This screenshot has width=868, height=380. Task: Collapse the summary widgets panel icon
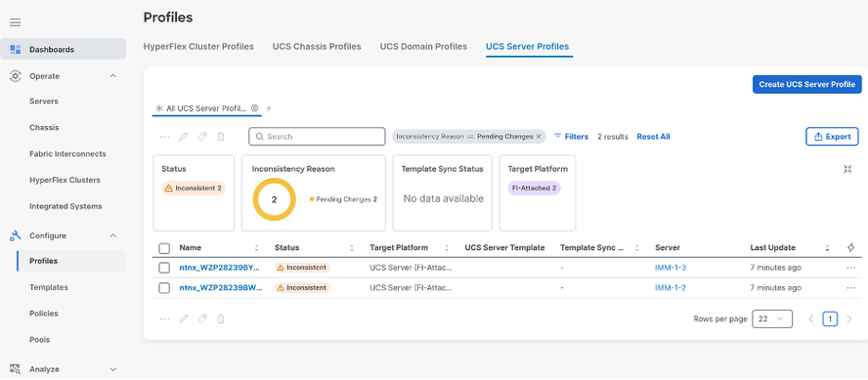[847, 169]
